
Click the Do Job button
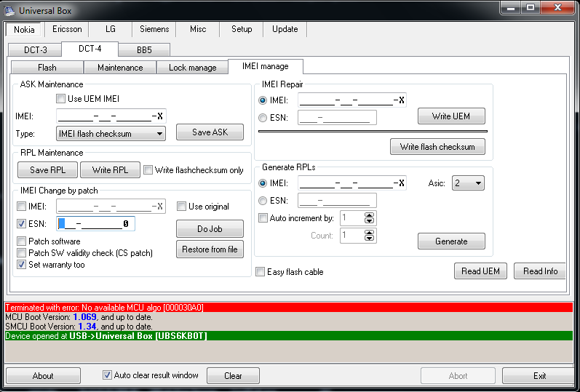(210, 229)
